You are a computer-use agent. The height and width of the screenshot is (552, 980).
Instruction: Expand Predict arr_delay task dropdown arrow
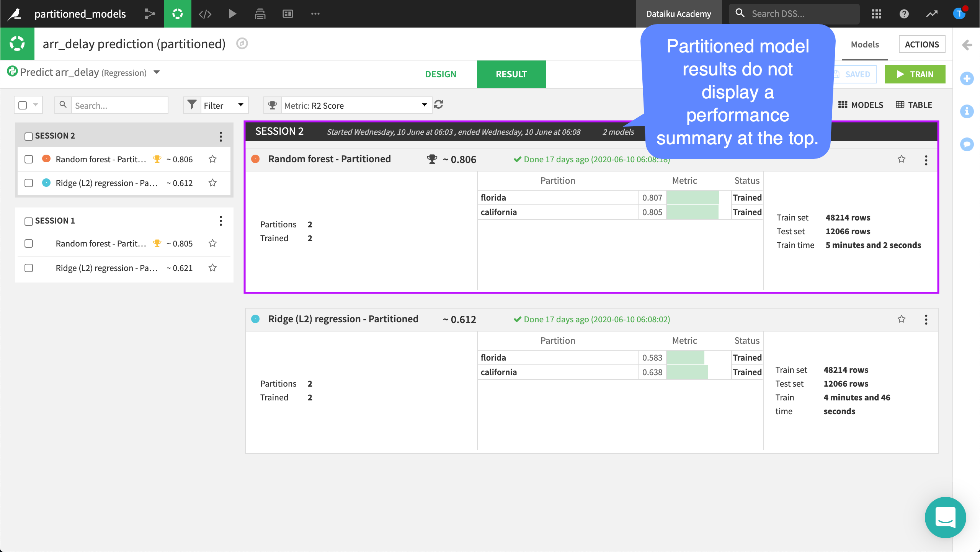157,72
